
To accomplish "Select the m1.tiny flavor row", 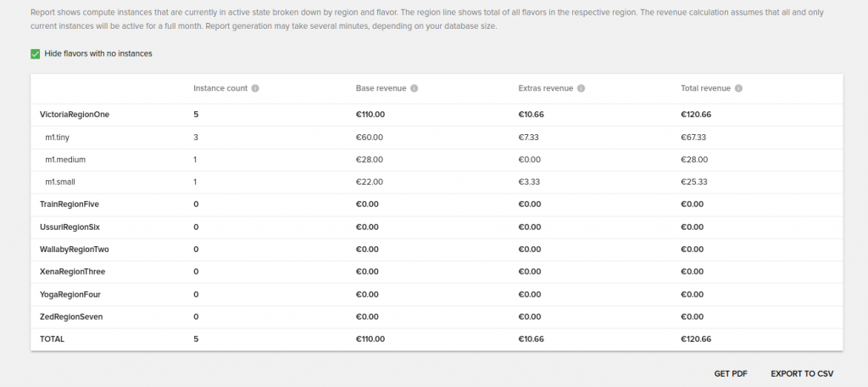I will point(437,137).
